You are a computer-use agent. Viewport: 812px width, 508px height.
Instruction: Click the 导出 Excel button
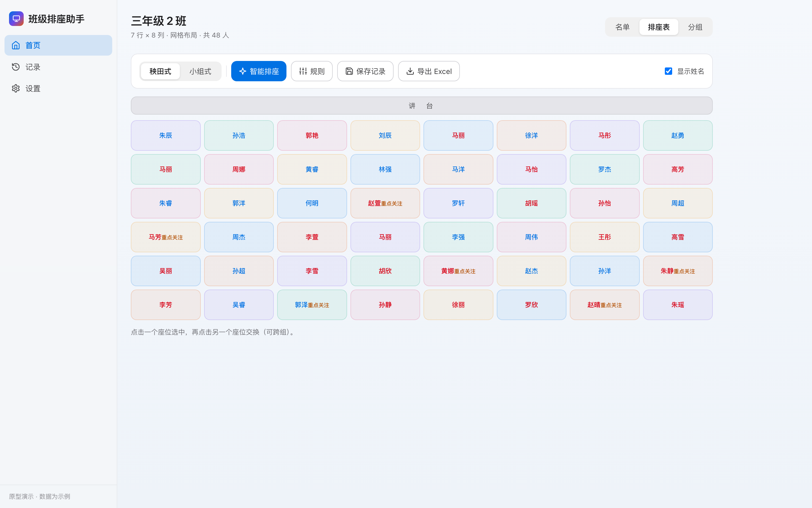[x=429, y=71]
